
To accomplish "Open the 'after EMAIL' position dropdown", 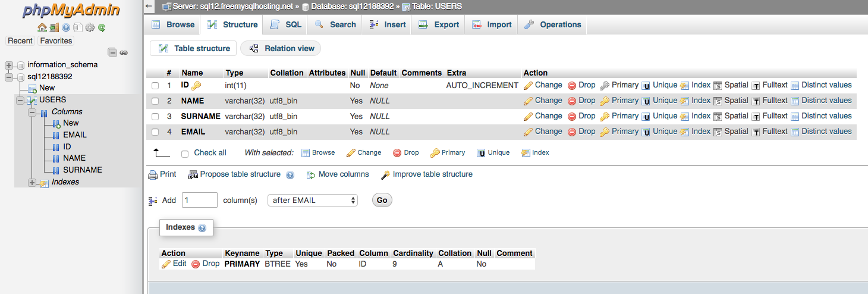I will (313, 201).
